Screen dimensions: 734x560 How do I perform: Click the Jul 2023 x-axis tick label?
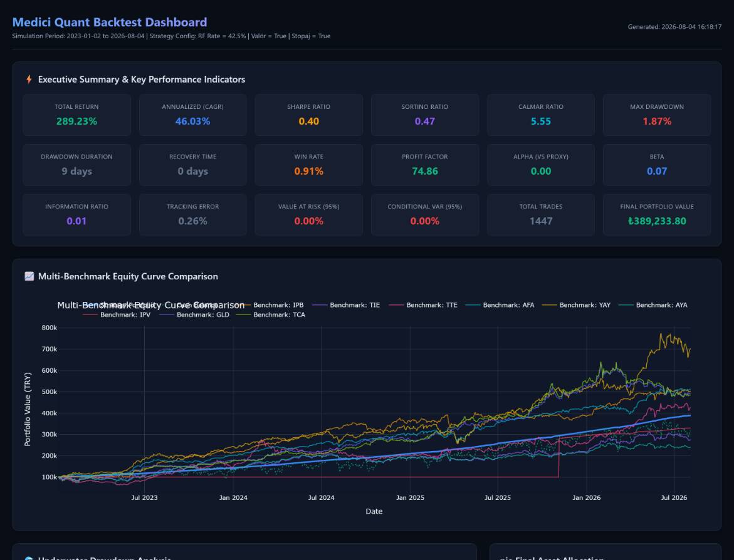coord(144,498)
